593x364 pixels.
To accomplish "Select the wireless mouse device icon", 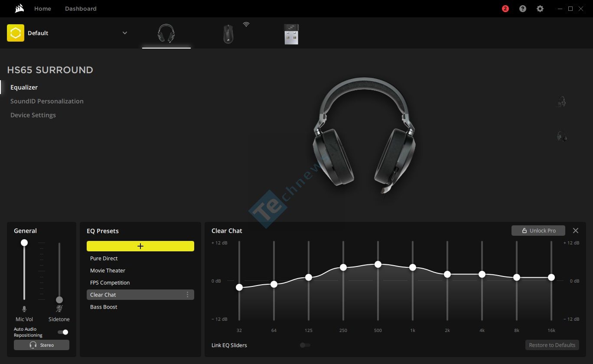I will pyautogui.click(x=228, y=34).
